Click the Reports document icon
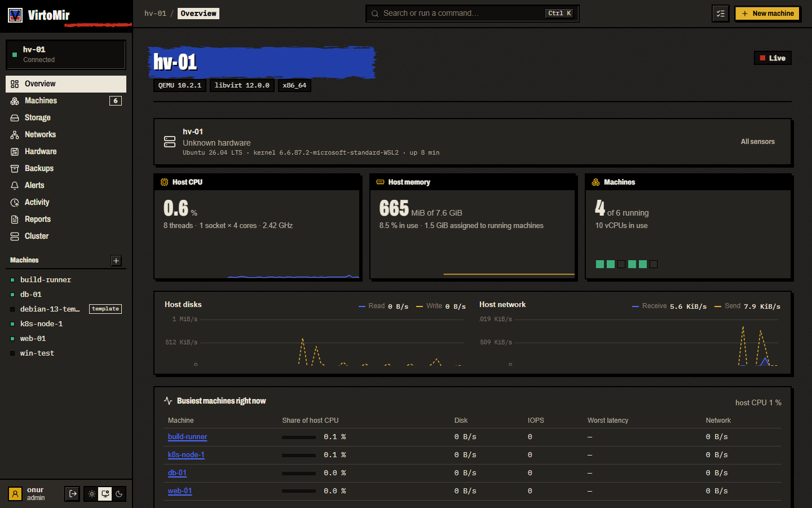812x508 pixels. point(15,219)
